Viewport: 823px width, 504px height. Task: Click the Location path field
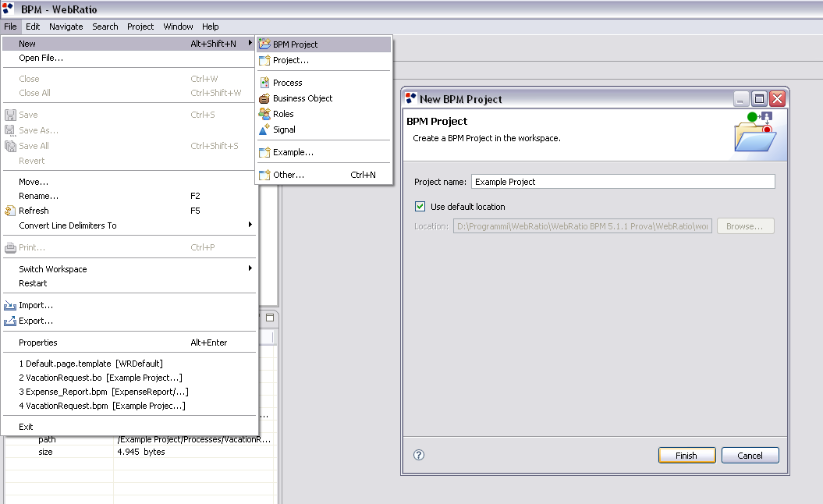(583, 226)
